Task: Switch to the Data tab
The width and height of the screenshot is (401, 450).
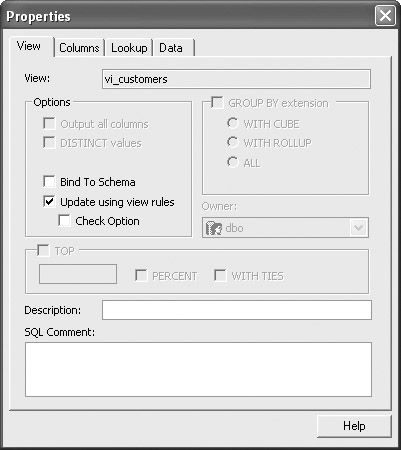Action: [171, 48]
